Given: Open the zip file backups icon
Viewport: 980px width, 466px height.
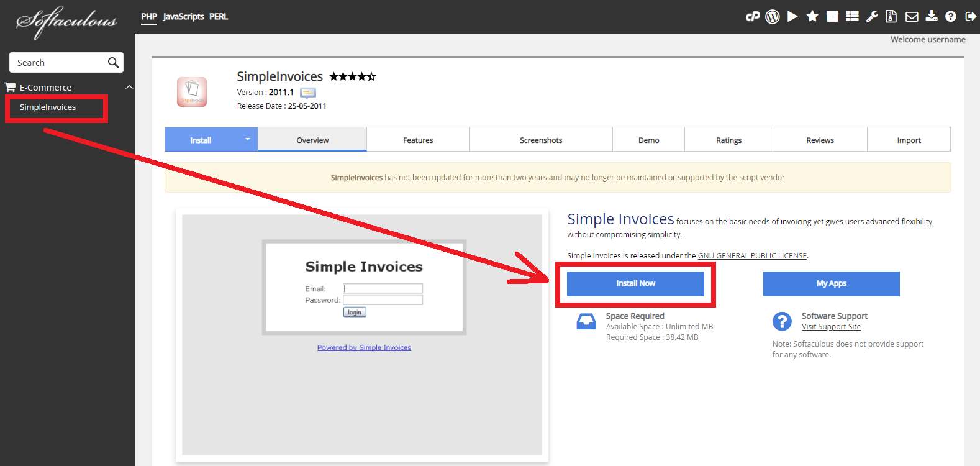Looking at the screenshot, I should coord(891,16).
